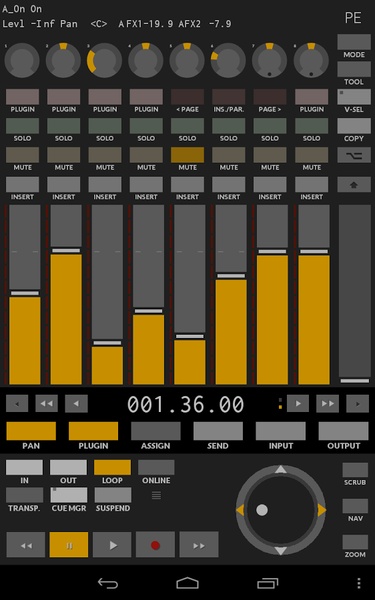Tap knob 1 encoder

pyautogui.click(x=22, y=60)
